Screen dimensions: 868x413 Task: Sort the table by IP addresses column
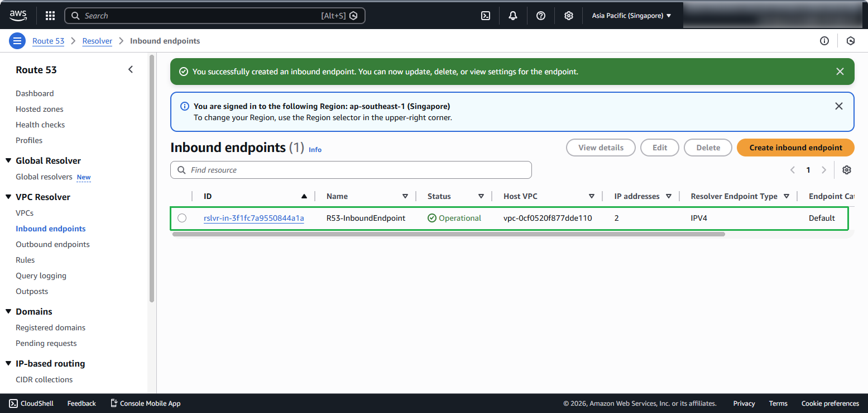pyautogui.click(x=669, y=196)
